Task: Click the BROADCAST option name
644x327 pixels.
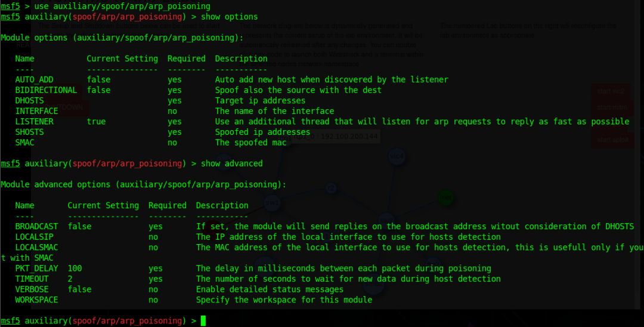Action: [x=36, y=226]
